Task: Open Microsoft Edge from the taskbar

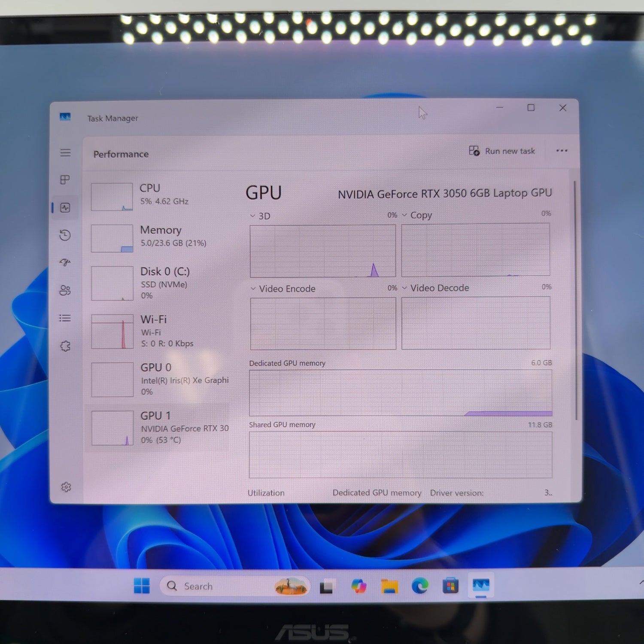Action: pyautogui.click(x=420, y=586)
